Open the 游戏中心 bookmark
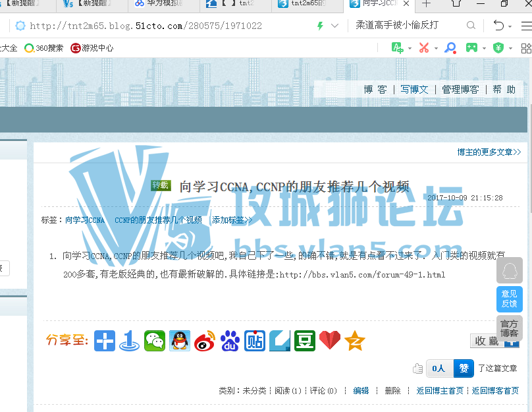This screenshot has height=412, width=532. (92, 48)
